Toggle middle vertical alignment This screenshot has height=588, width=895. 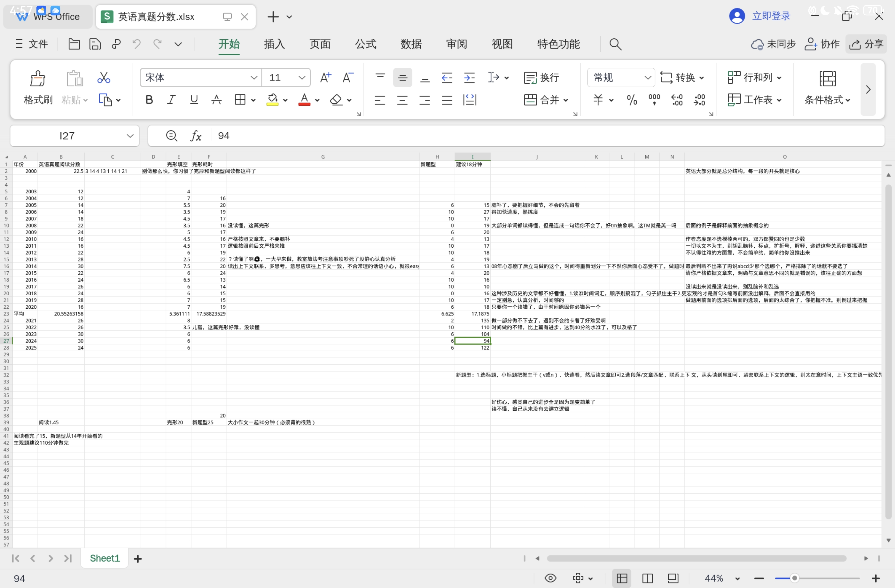point(402,77)
